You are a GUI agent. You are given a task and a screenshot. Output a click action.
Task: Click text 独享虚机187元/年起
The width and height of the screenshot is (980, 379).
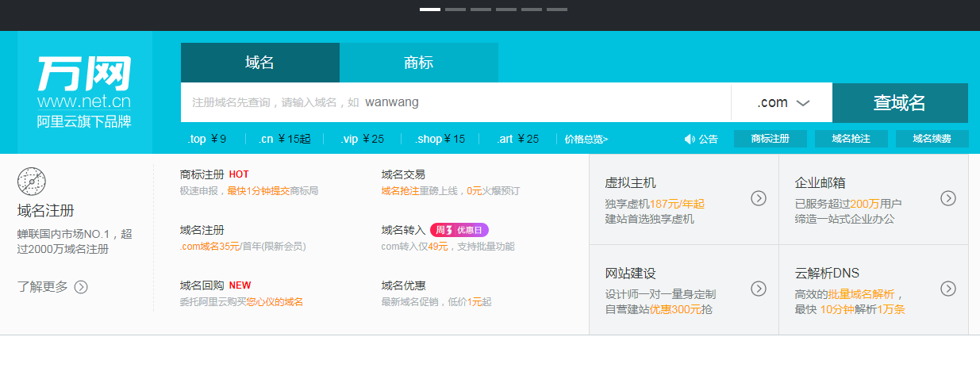pos(655,204)
